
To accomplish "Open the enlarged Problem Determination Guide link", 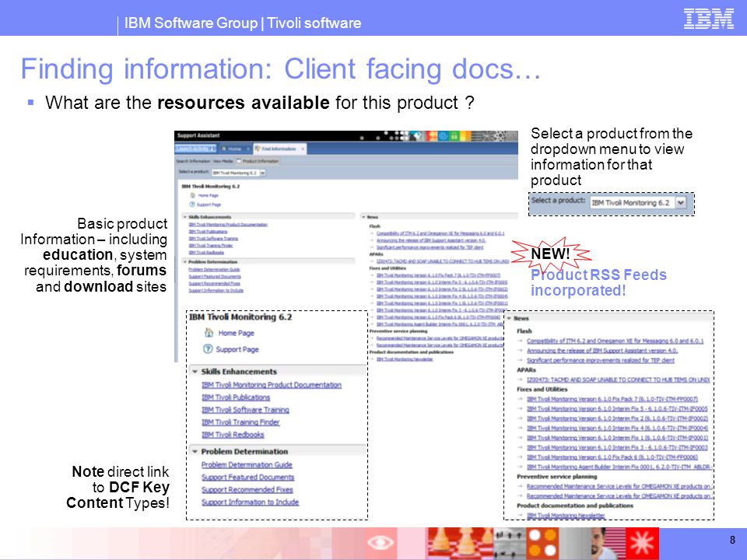I will (x=247, y=465).
